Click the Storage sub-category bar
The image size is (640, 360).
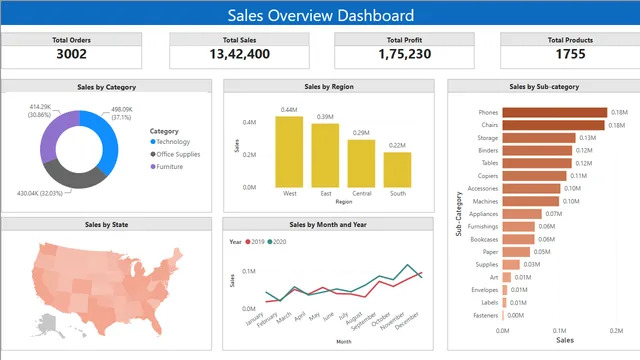click(x=539, y=138)
